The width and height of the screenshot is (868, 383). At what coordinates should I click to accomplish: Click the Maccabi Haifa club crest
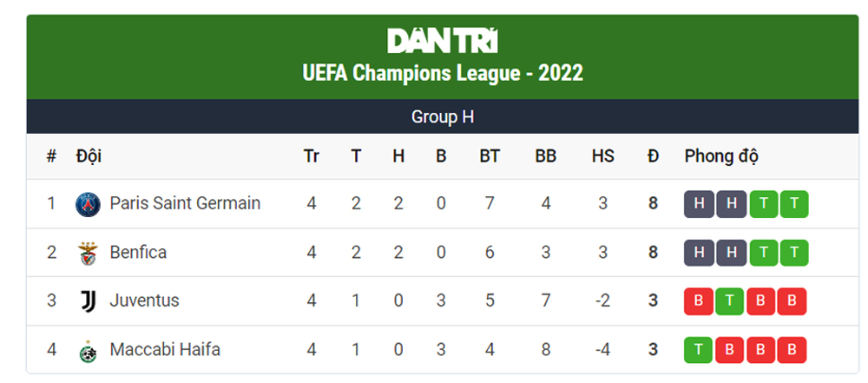[x=88, y=351]
